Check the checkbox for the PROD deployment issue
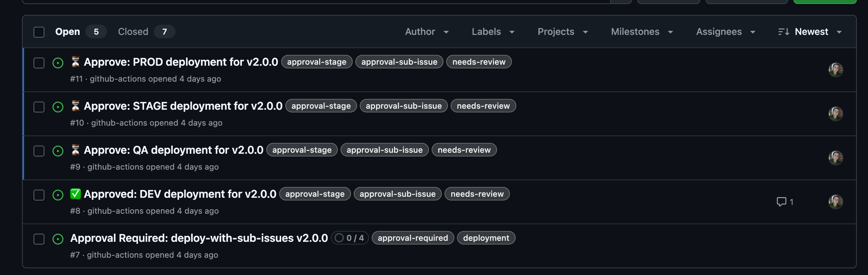868x275 pixels. click(x=39, y=63)
